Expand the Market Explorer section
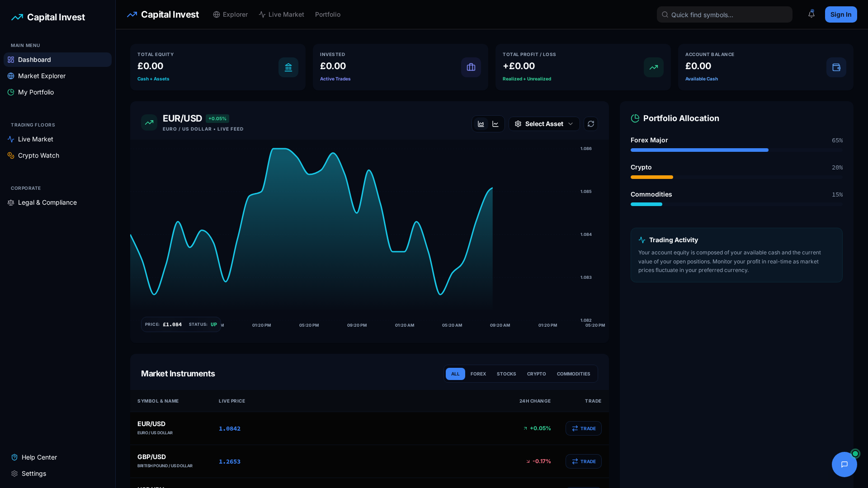 42,76
